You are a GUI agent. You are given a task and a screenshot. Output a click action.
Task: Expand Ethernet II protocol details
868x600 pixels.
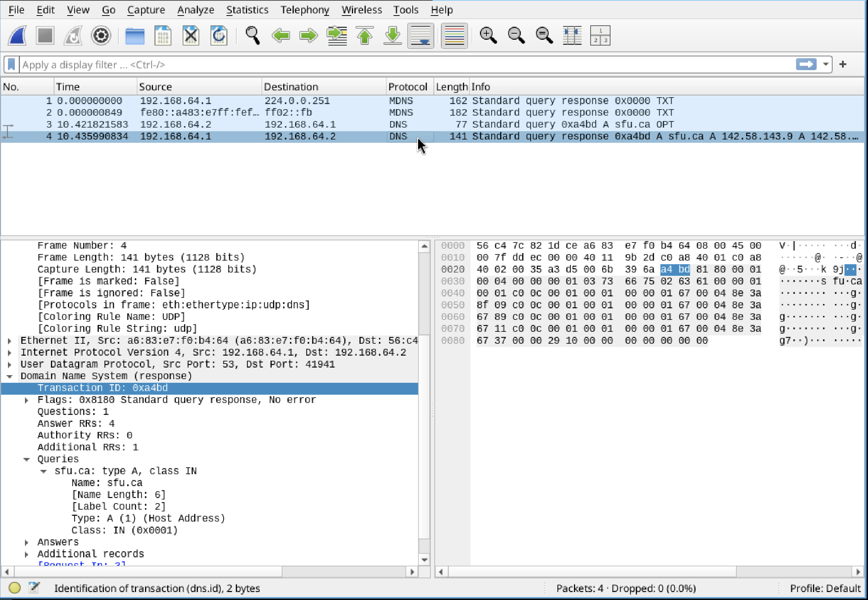click(x=10, y=340)
